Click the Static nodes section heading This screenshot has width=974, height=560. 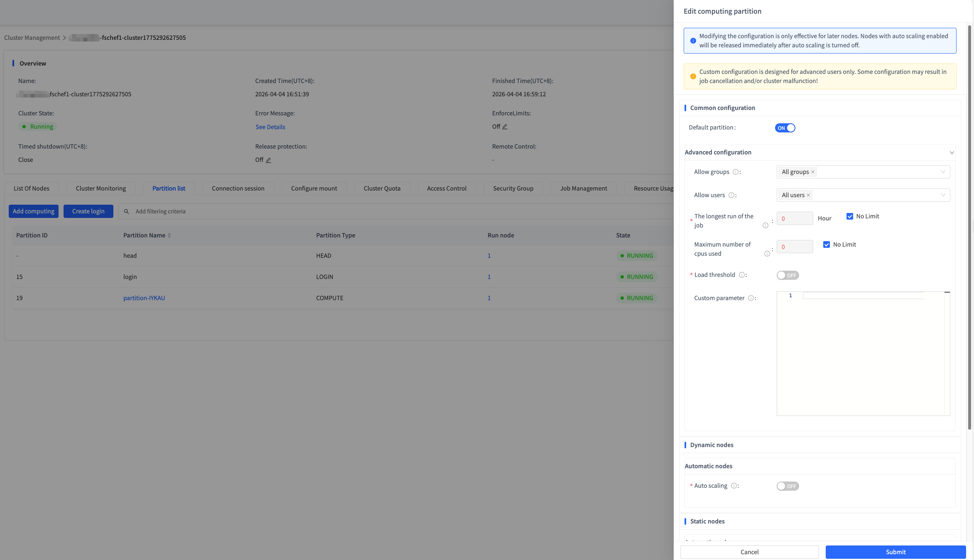[x=707, y=521]
